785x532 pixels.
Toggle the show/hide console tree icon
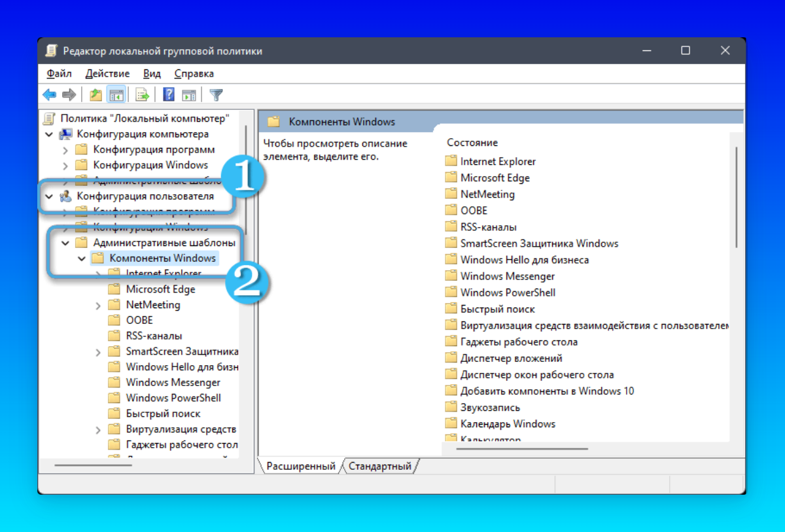(116, 95)
